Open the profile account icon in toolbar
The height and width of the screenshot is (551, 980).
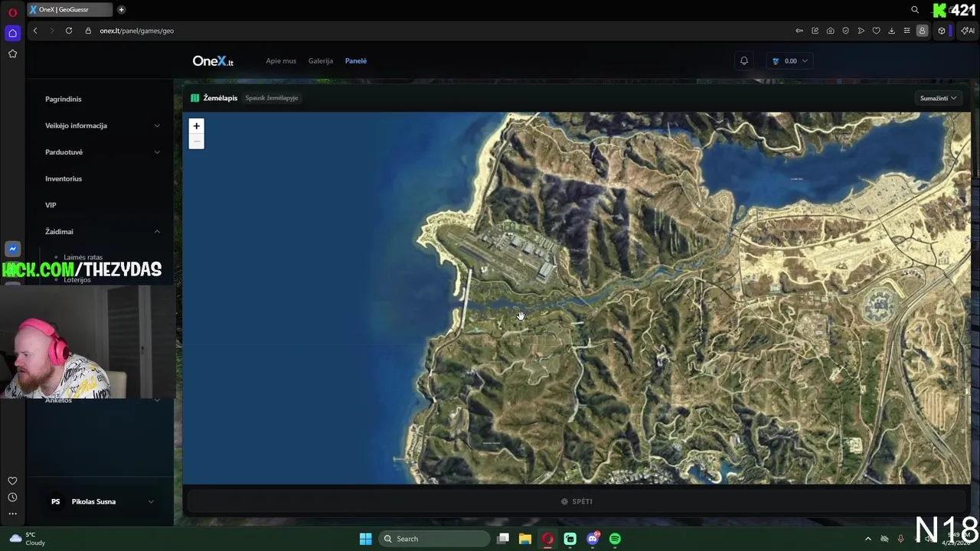click(x=922, y=31)
